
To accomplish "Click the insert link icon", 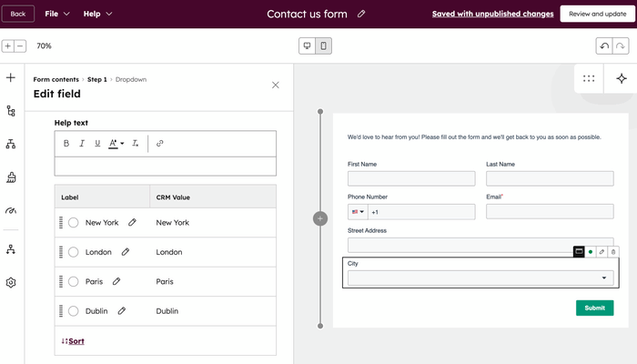I will pyautogui.click(x=160, y=144).
